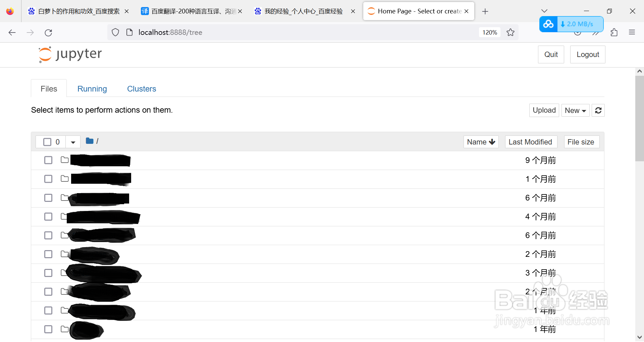Open the Firefox application menu
644x342 pixels.
(632, 32)
